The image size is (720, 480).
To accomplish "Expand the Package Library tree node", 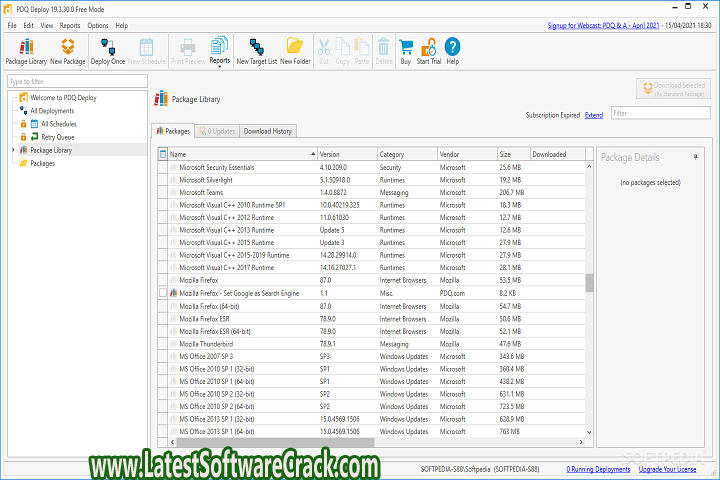I will (13, 150).
